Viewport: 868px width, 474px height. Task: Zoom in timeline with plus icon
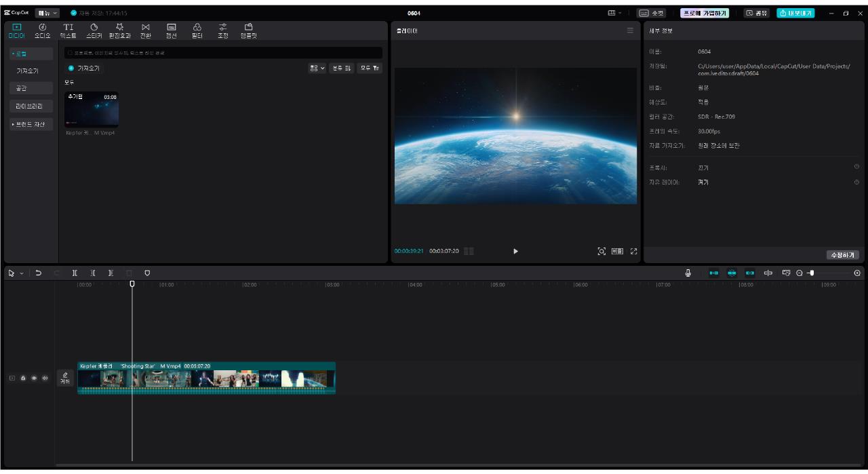tap(858, 273)
